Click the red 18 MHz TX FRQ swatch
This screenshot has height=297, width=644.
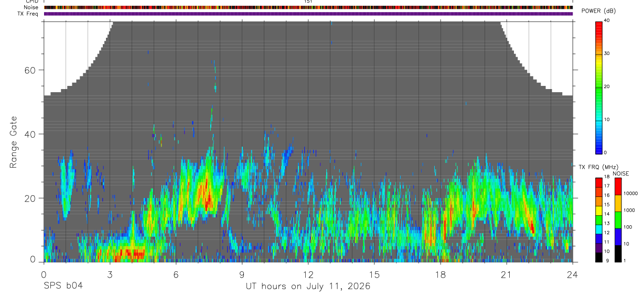click(x=598, y=181)
